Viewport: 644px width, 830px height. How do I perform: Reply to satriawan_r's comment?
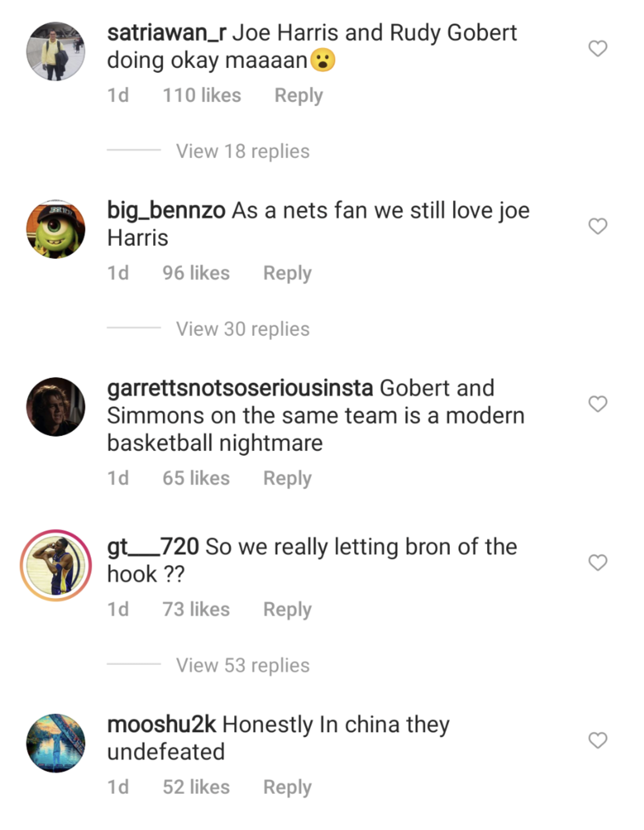click(299, 96)
